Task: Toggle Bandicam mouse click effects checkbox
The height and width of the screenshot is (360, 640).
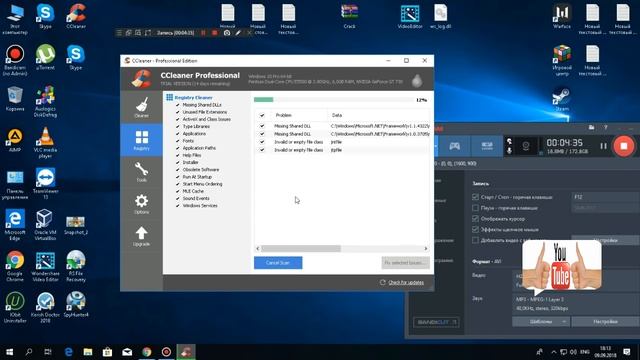Action: pyautogui.click(x=475, y=229)
